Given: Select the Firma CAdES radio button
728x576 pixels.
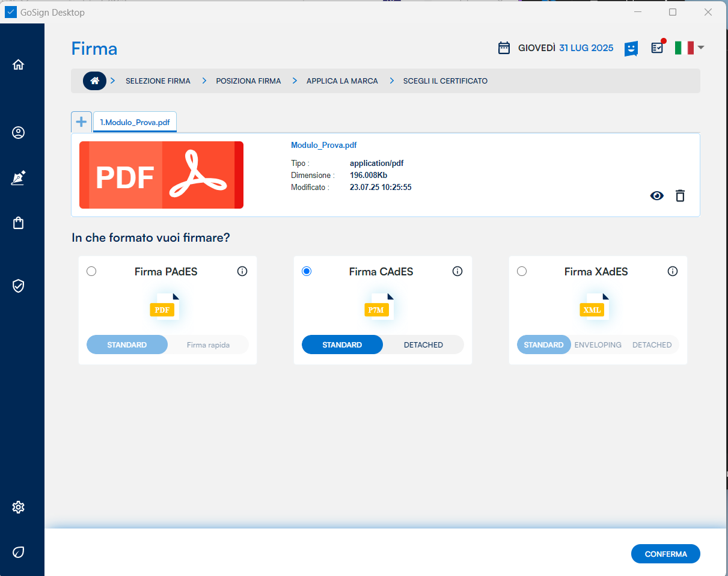Looking at the screenshot, I should click(x=307, y=271).
